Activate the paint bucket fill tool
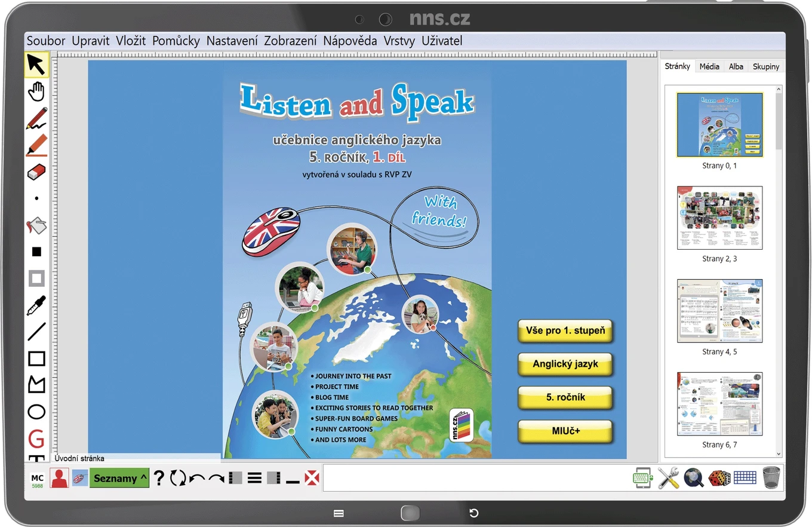The height and width of the screenshot is (527, 812). coord(36,226)
